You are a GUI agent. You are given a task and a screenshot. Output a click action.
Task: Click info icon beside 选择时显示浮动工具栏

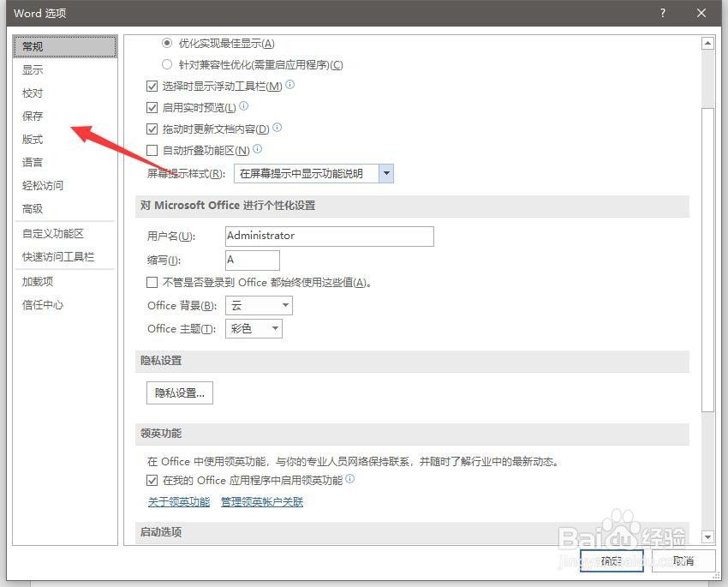[x=289, y=85]
